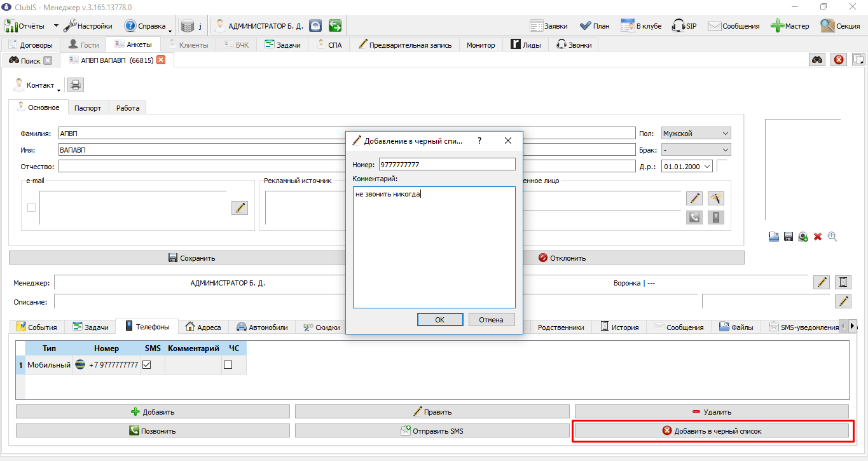Toggle ЧС checkbox for +7 9777777777
The image size is (868, 461).
click(228, 365)
